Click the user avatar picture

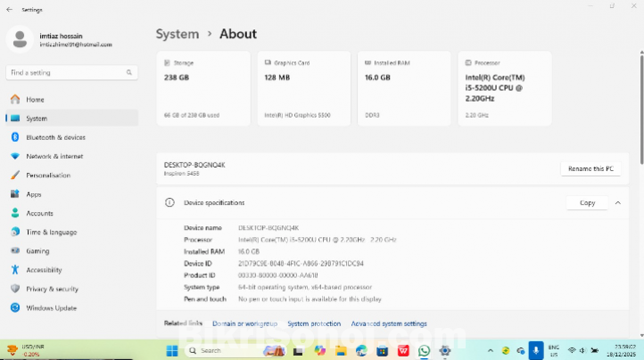20,39
